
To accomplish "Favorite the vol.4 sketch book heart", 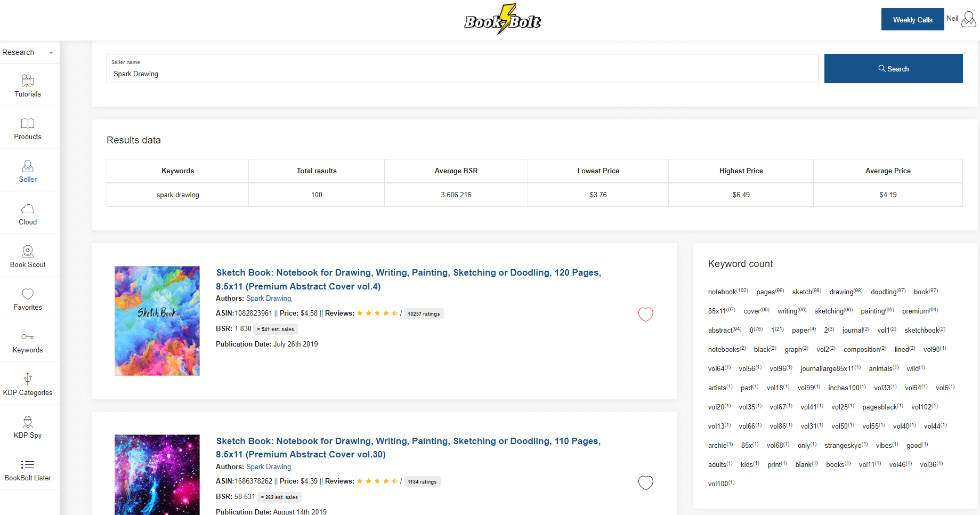I will click(645, 315).
